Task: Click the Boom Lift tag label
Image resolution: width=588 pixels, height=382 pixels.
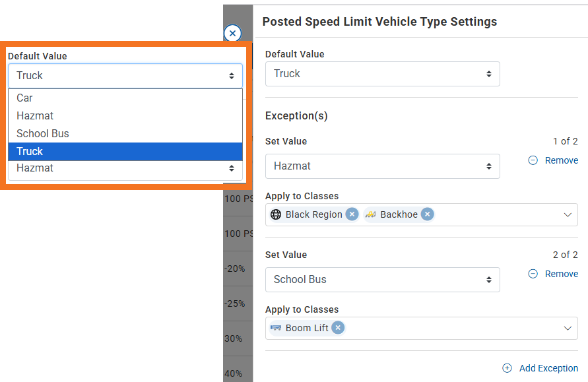Action: point(307,328)
